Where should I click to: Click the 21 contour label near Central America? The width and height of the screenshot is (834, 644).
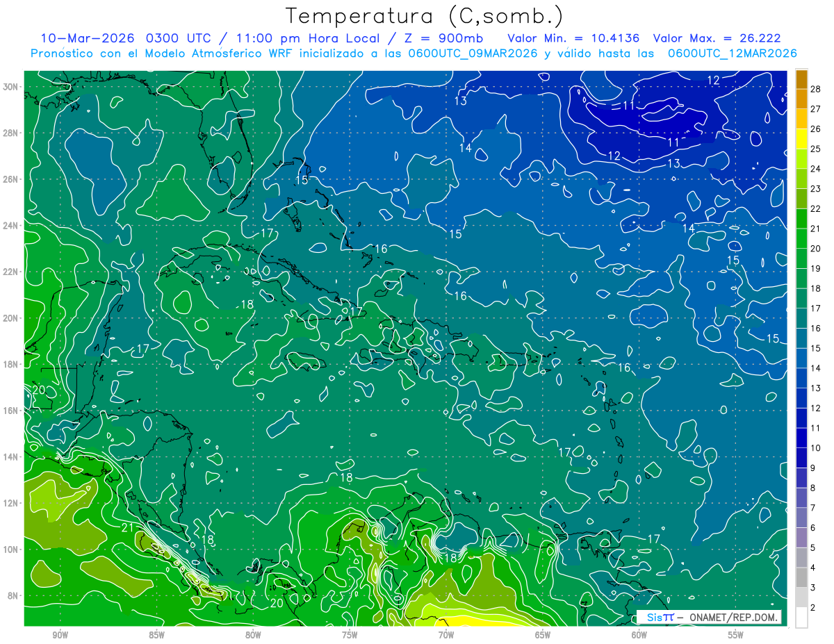pyautogui.click(x=127, y=528)
